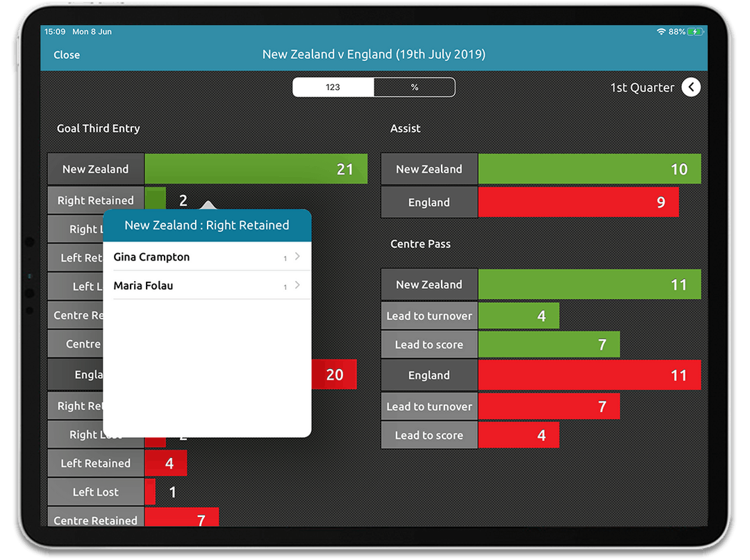Viewport: 750px width, 560px height.
Task: Tap the Wi-Fi icon in the status bar
Action: pos(660,31)
